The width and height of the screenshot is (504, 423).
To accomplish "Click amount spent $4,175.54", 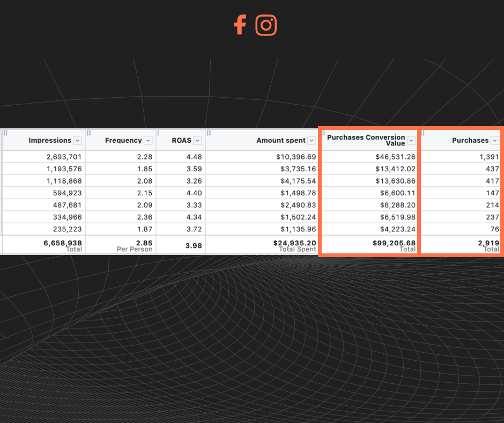I will (298, 181).
